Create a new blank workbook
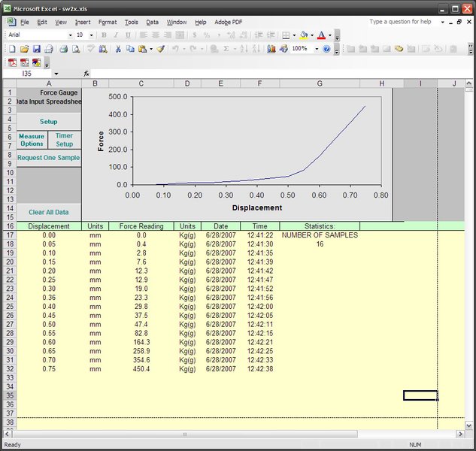Image resolution: width=476 pixels, height=451 pixels. [x=12, y=49]
